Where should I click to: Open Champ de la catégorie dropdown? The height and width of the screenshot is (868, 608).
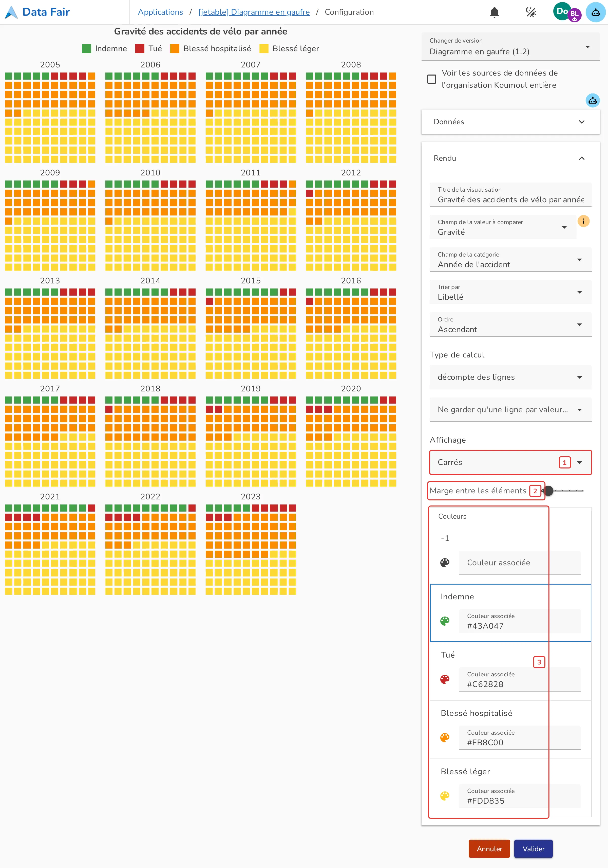point(510,260)
